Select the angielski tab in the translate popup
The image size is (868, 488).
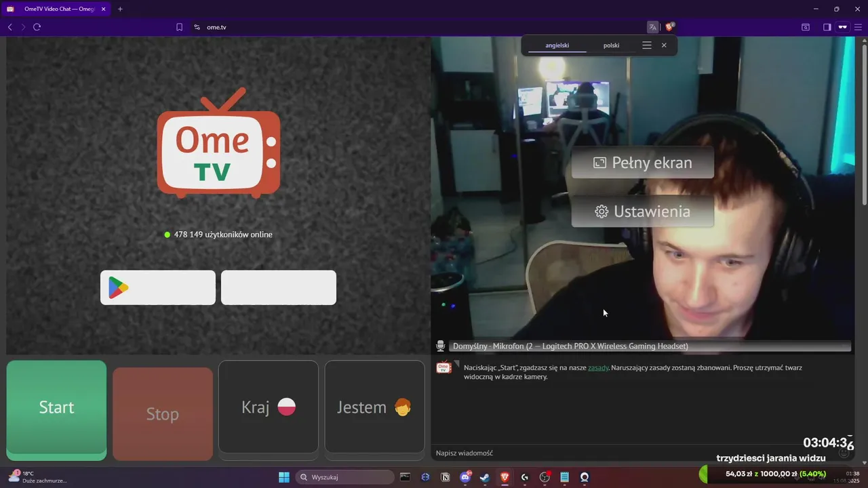point(557,45)
